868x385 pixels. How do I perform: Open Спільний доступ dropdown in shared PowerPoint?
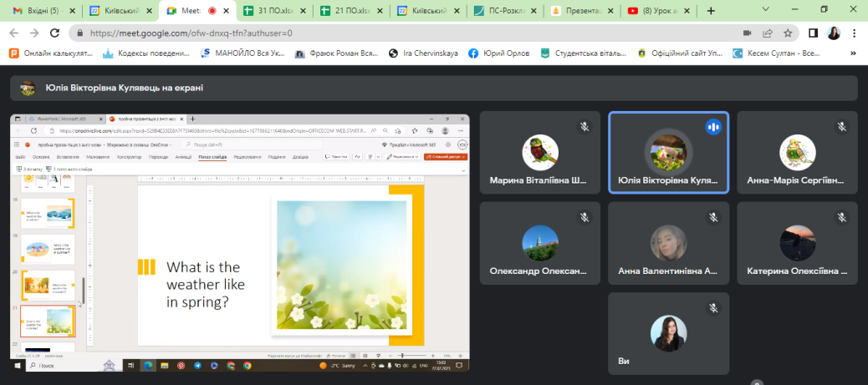446,156
